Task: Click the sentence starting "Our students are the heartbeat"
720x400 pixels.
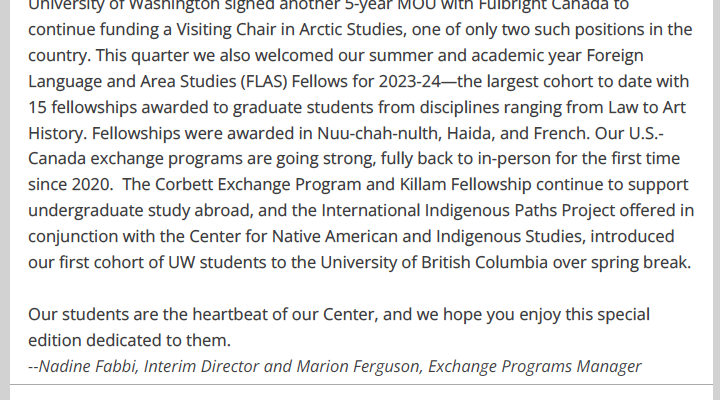Action: point(339,315)
